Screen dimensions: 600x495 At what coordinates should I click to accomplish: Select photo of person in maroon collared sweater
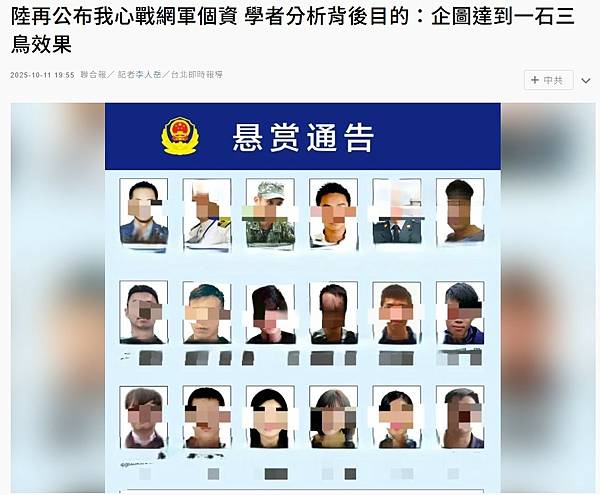[x=143, y=417]
